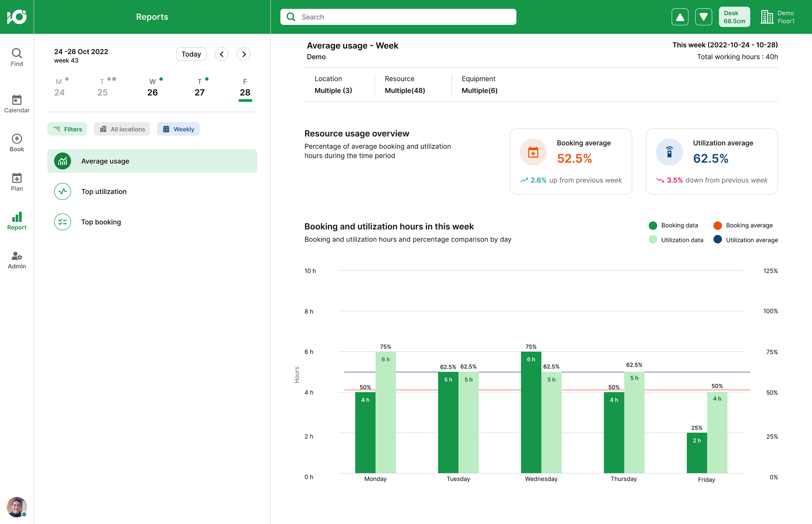Raise desk with up arrow button
812x524 pixels.
pos(679,17)
